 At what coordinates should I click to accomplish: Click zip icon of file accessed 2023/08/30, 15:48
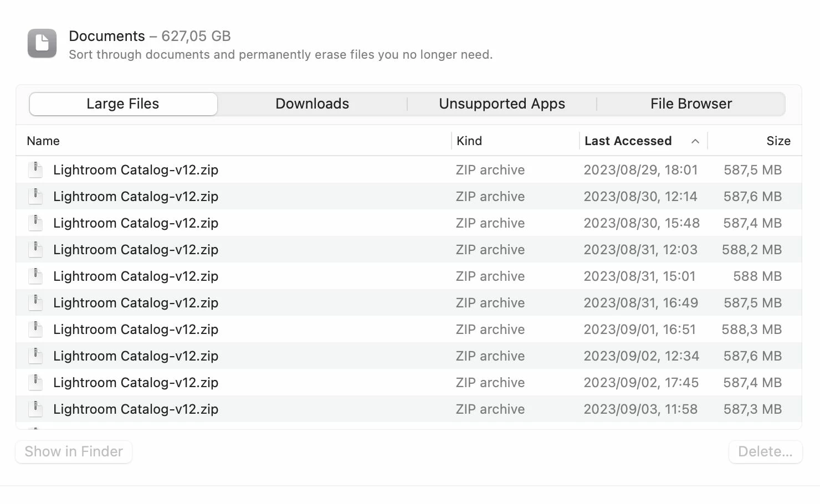pyautogui.click(x=35, y=223)
